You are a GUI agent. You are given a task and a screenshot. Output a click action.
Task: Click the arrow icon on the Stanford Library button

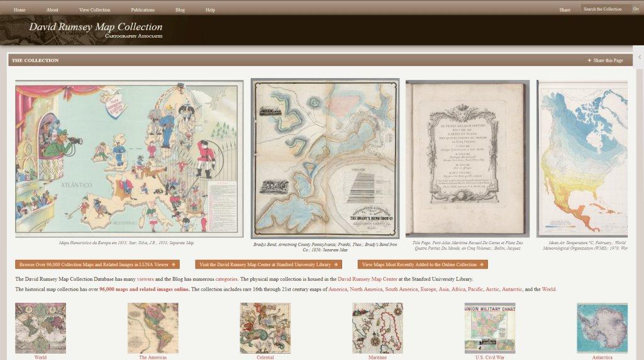coord(336,265)
